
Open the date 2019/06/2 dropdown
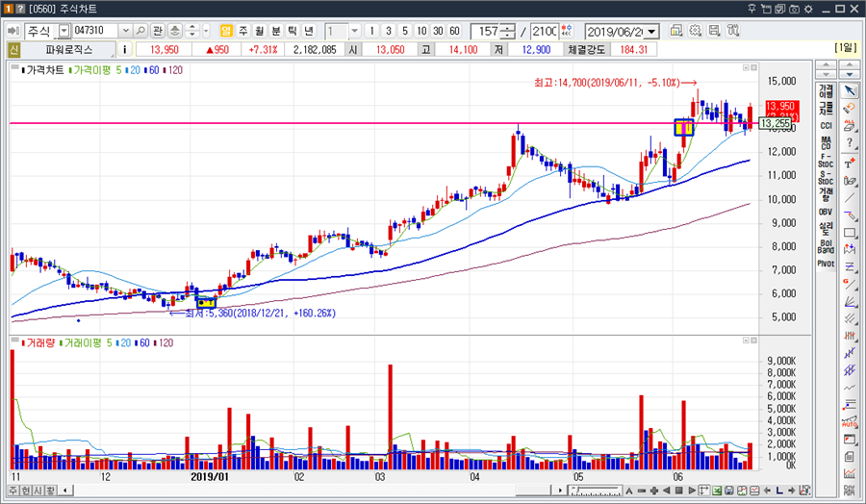[652, 31]
